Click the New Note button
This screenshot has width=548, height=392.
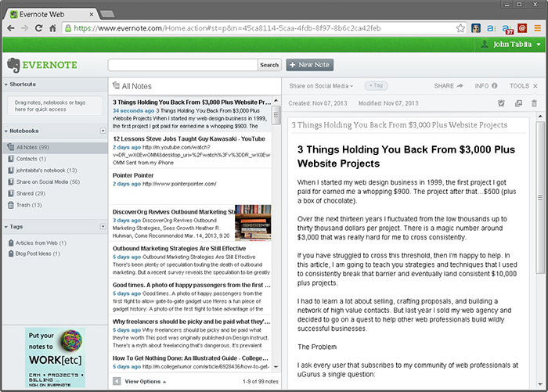tap(309, 65)
